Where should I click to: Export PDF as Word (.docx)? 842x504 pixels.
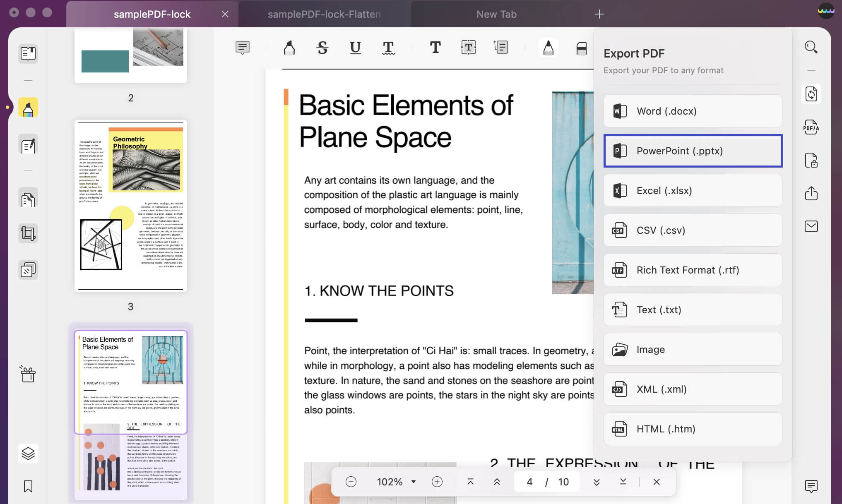click(x=693, y=111)
